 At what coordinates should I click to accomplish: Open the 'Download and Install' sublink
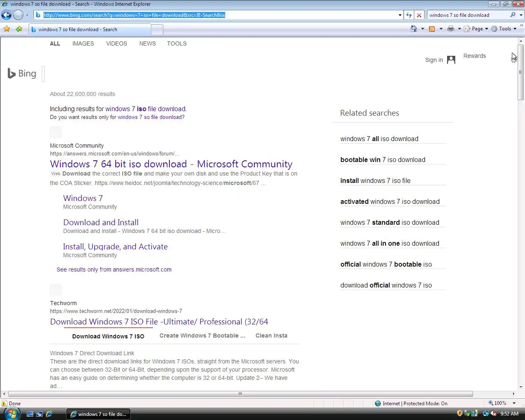(101, 222)
